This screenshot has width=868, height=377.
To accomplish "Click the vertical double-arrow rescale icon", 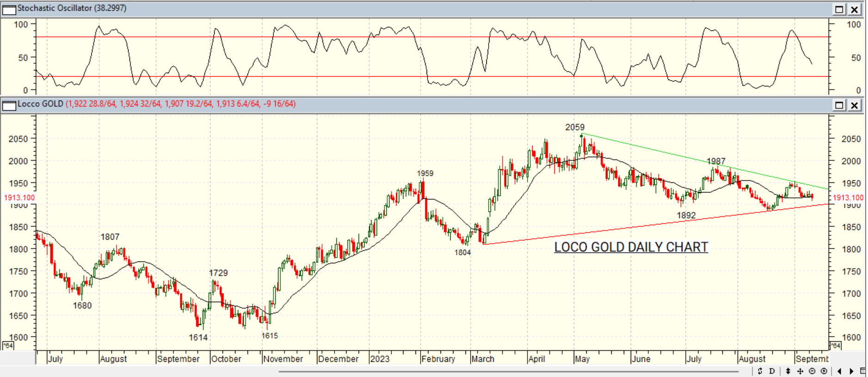I will [788, 371].
